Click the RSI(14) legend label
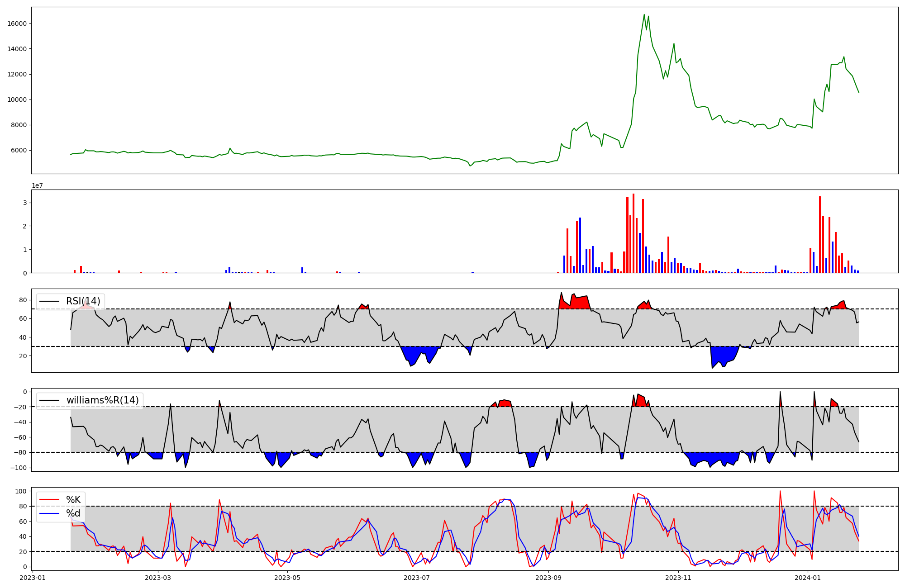This screenshot has width=905, height=588. coord(83,301)
